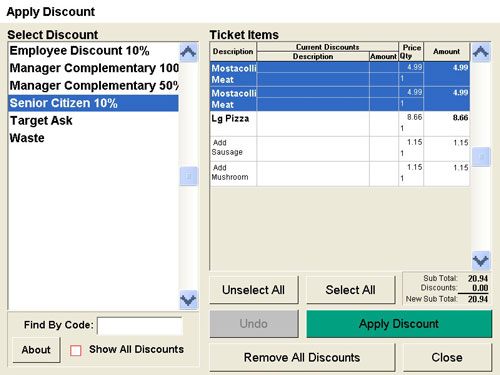Close the Apply Discount dialog
The image size is (500, 375).
click(x=447, y=357)
